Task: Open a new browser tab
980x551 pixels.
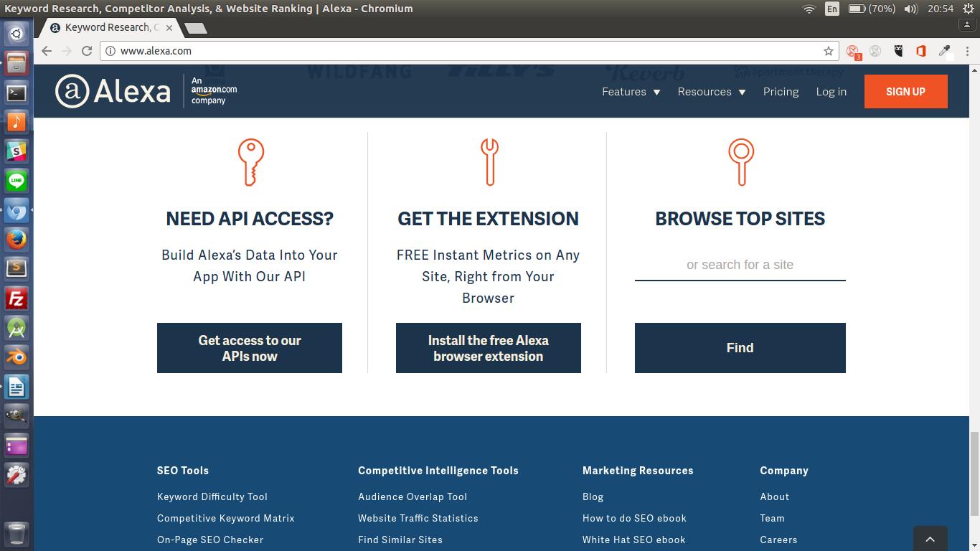Action: 196,28
